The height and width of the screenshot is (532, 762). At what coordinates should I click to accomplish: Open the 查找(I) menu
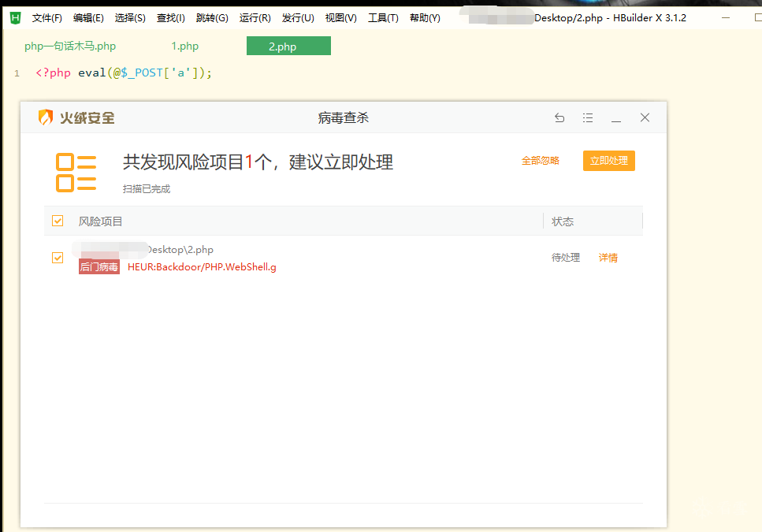tap(170, 18)
